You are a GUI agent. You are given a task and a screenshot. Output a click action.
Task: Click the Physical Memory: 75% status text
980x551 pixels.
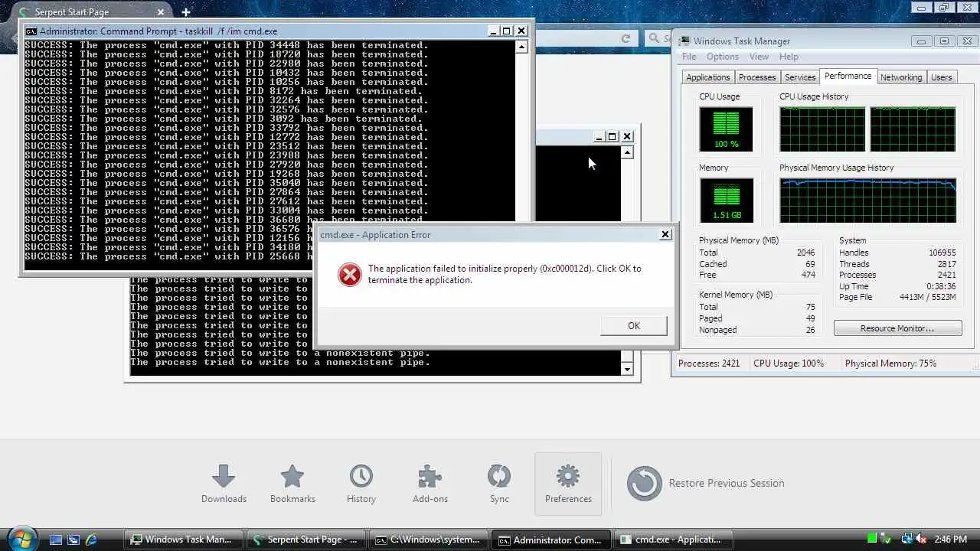[890, 364]
